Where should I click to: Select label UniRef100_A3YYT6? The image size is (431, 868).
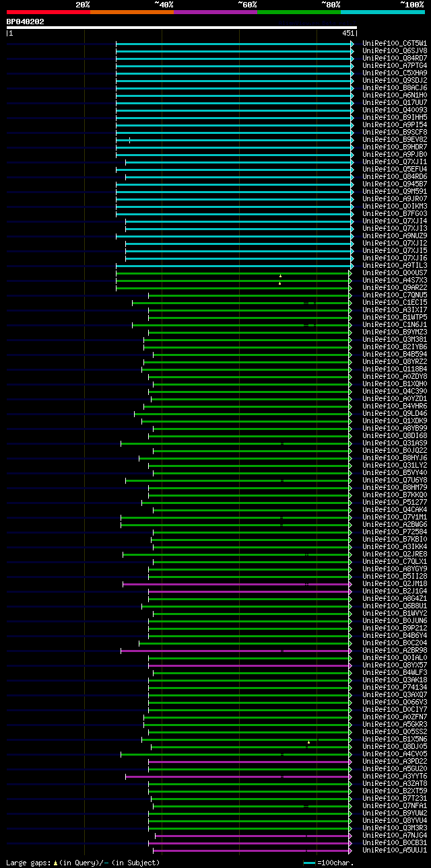[395, 776]
